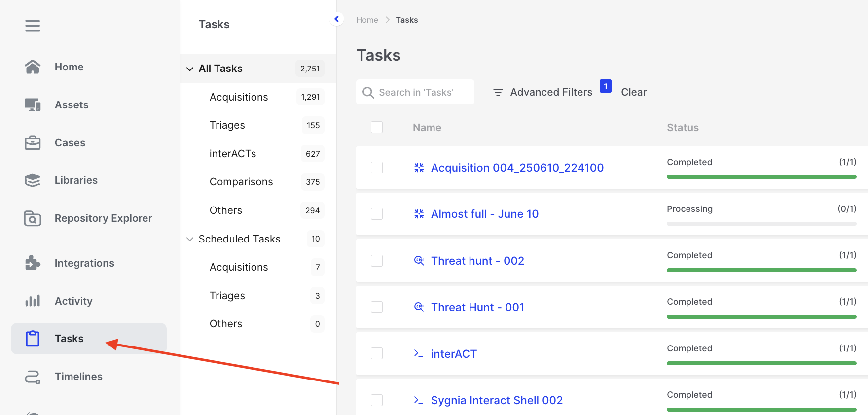Open Activity via the bar chart icon
The image size is (868, 415).
pos(33,301)
